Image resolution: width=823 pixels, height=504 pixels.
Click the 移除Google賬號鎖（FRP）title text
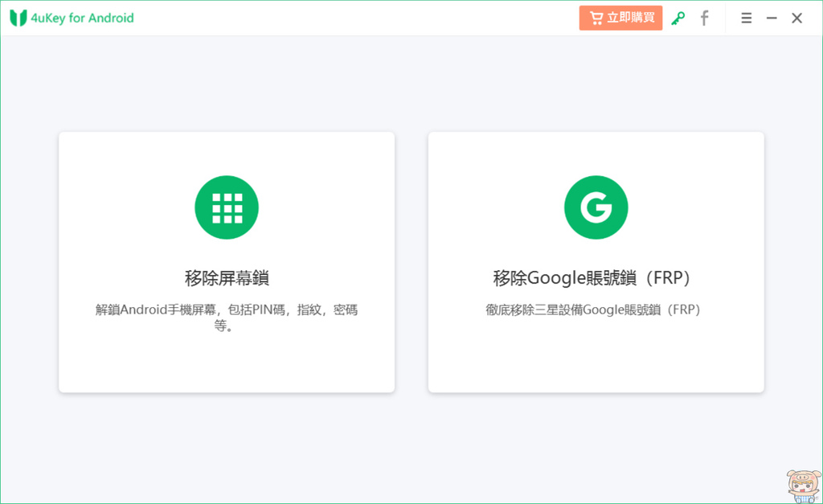click(x=596, y=277)
